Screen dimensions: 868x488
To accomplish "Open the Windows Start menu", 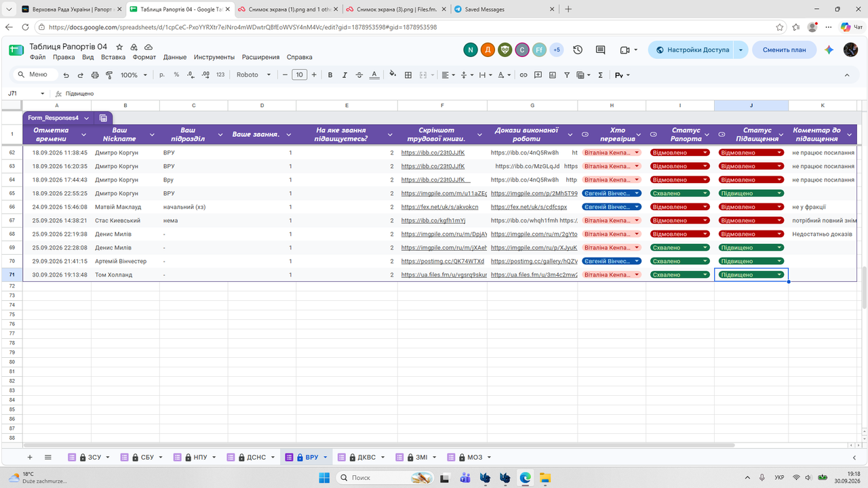I will click(325, 478).
